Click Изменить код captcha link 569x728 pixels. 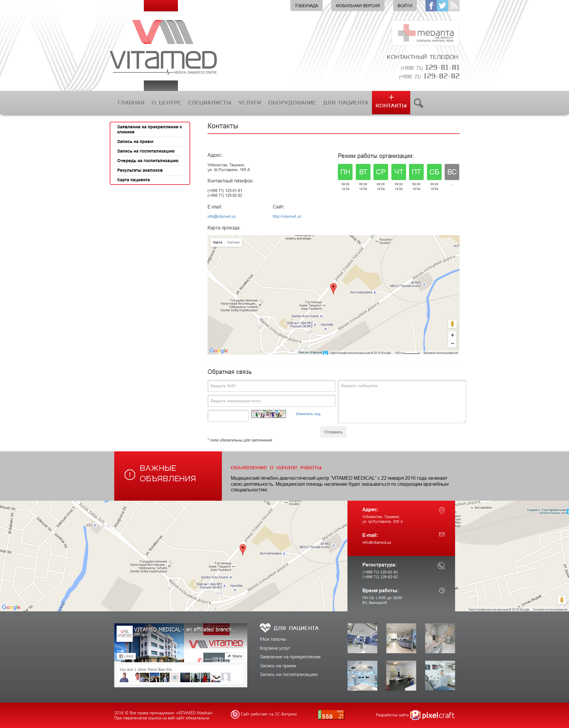pyautogui.click(x=308, y=414)
